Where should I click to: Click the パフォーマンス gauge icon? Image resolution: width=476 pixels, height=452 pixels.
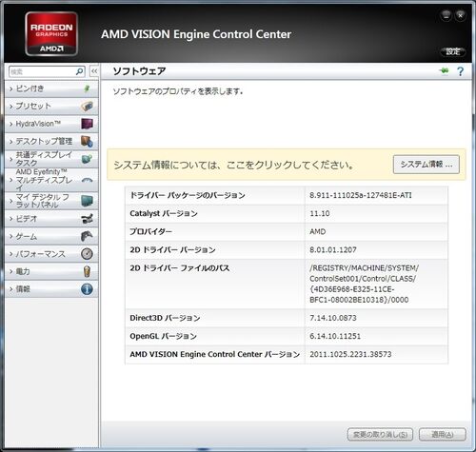(87, 254)
